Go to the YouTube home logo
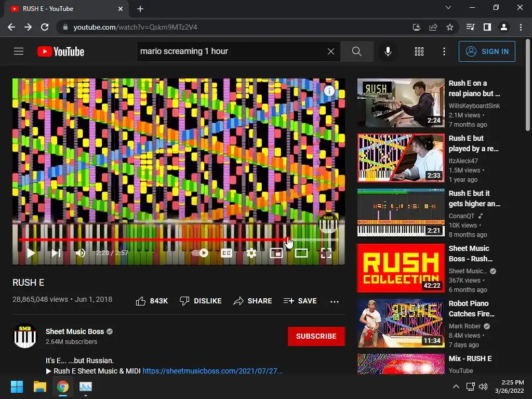Screen dimensions: 532x399 coord(61,51)
